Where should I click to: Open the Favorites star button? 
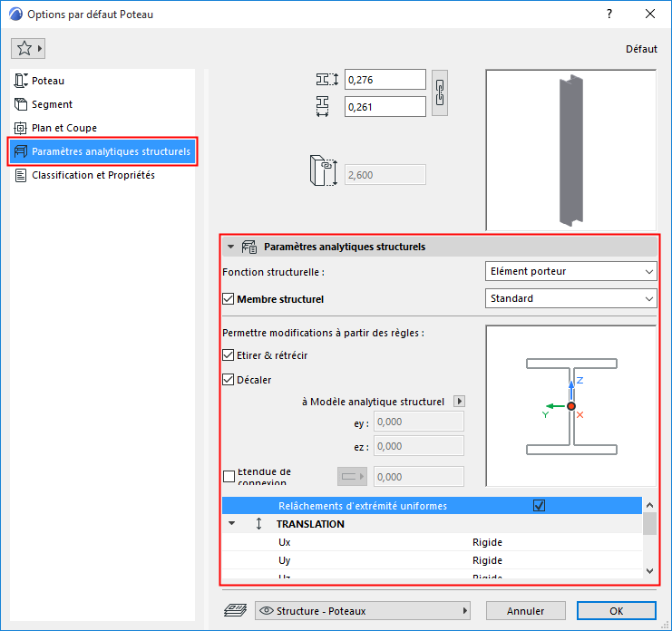pyautogui.click(x=28, y=48)
